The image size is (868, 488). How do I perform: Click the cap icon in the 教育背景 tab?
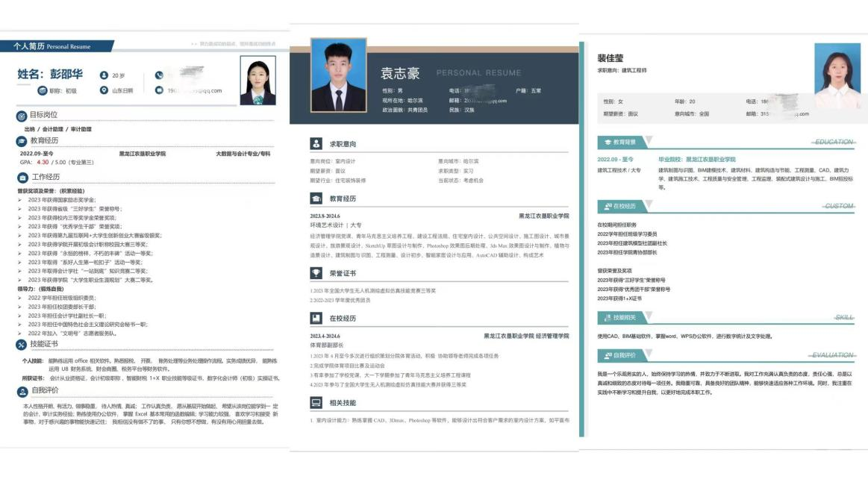(608, 143)
